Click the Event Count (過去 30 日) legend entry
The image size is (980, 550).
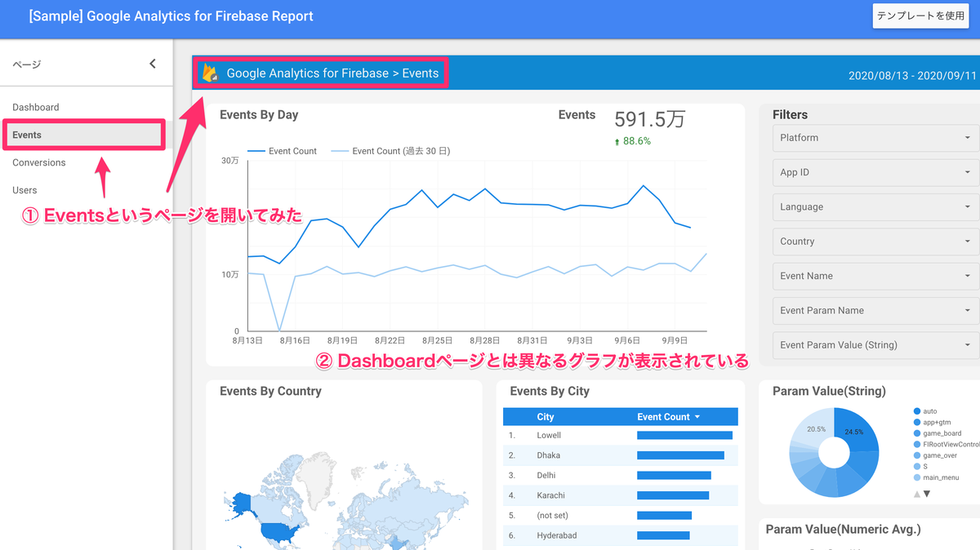pyautogui.click(x=390, y=151)
